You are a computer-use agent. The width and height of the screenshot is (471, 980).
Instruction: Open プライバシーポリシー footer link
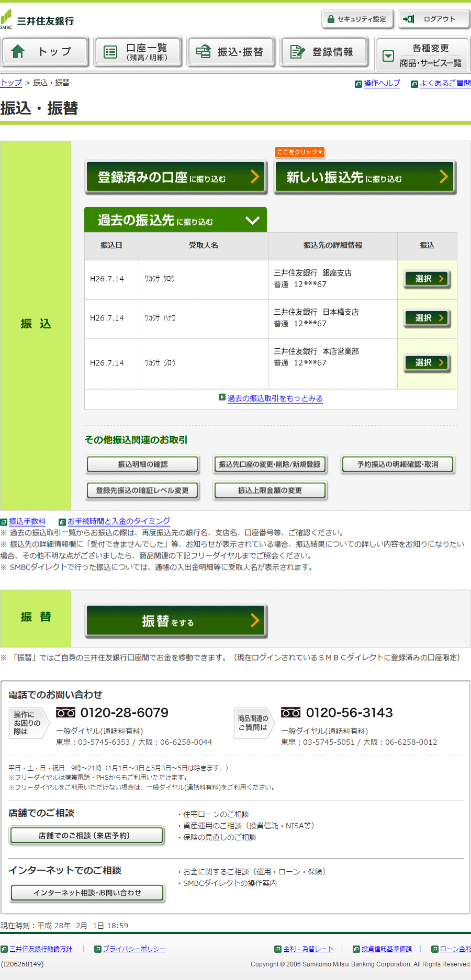pyautogui.click(x=134, y=949)
